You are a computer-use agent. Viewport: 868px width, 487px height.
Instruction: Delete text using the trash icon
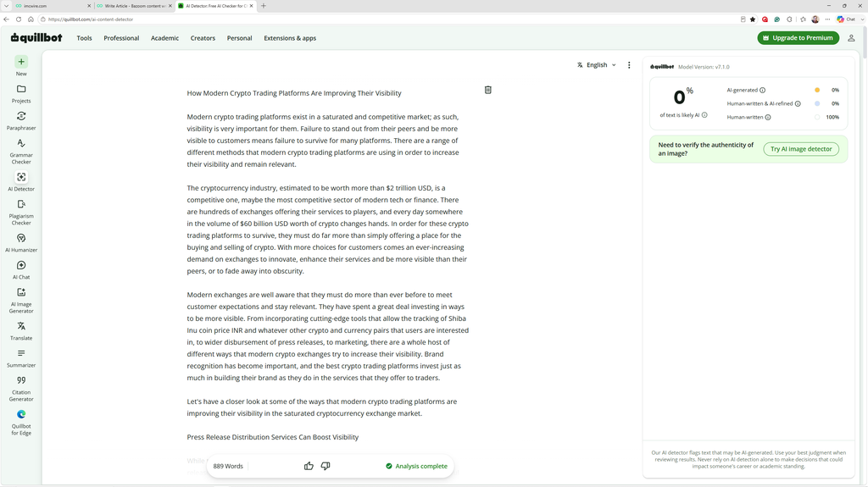[x=487, y=90]
